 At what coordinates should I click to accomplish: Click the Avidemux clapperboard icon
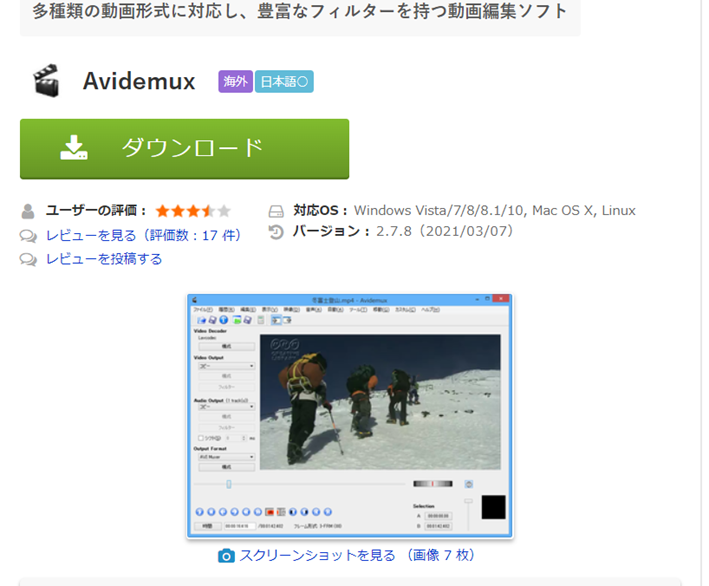(x=47, y=80)
